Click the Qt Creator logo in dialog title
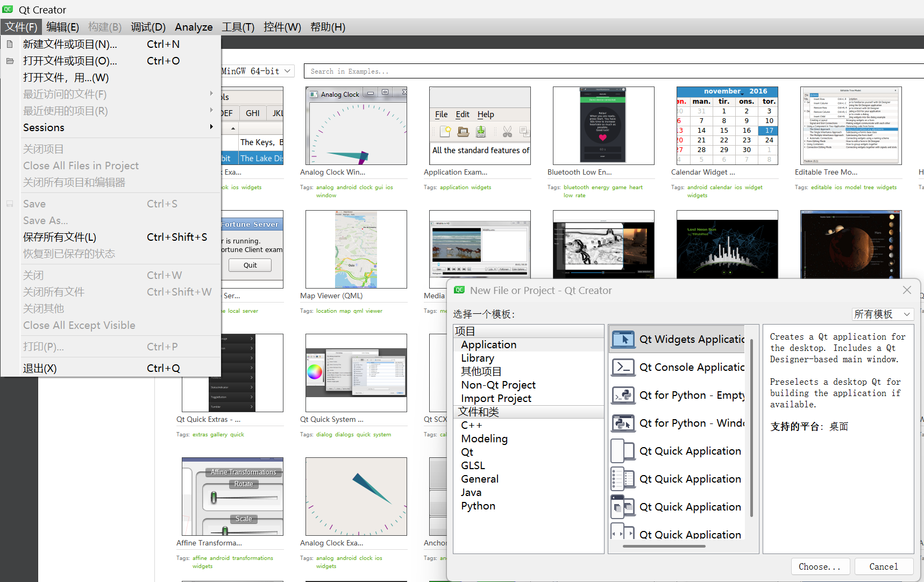 click(459, 290)
